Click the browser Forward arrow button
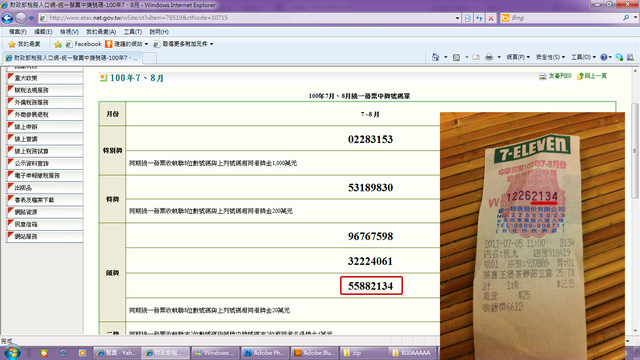 pyautogui.click(x=20, y=18)
